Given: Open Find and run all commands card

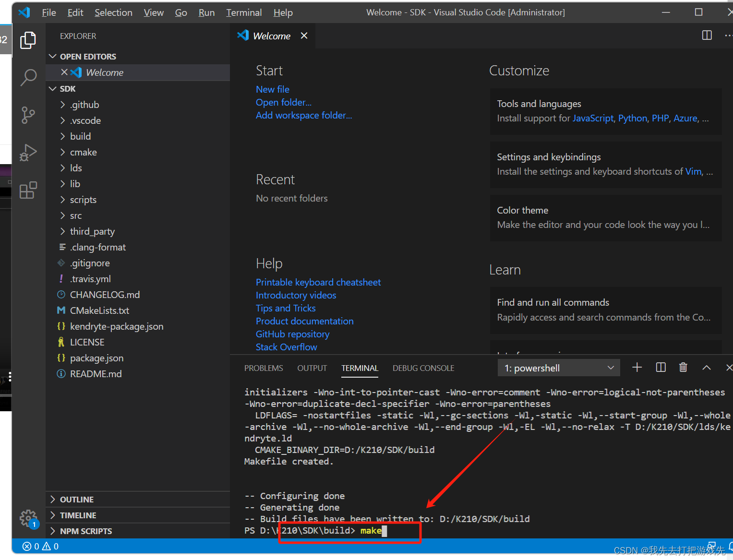Looking at the screenshot, I should [606, 310].
